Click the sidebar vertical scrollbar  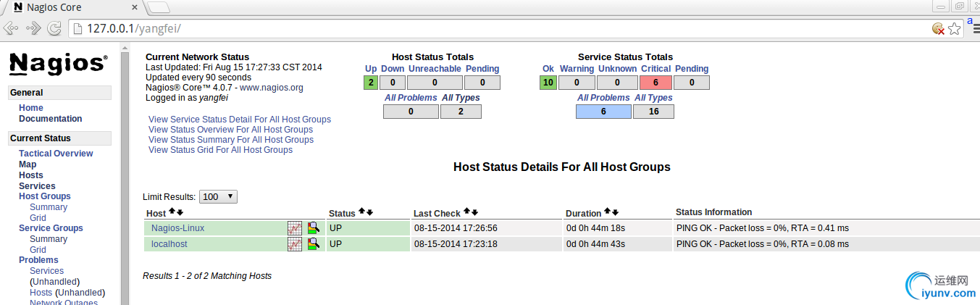(125, 174)
